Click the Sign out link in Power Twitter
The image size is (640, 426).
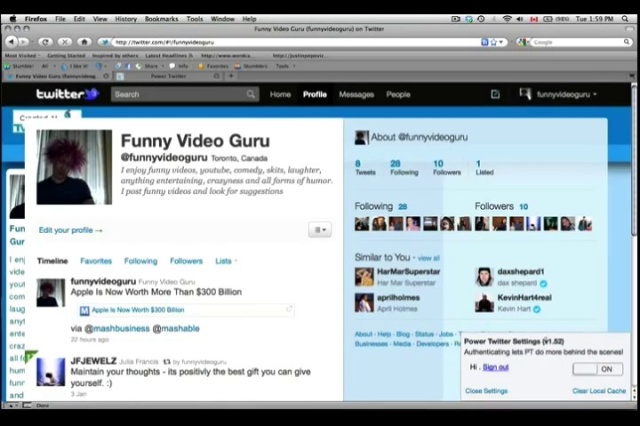pos(496,367)
